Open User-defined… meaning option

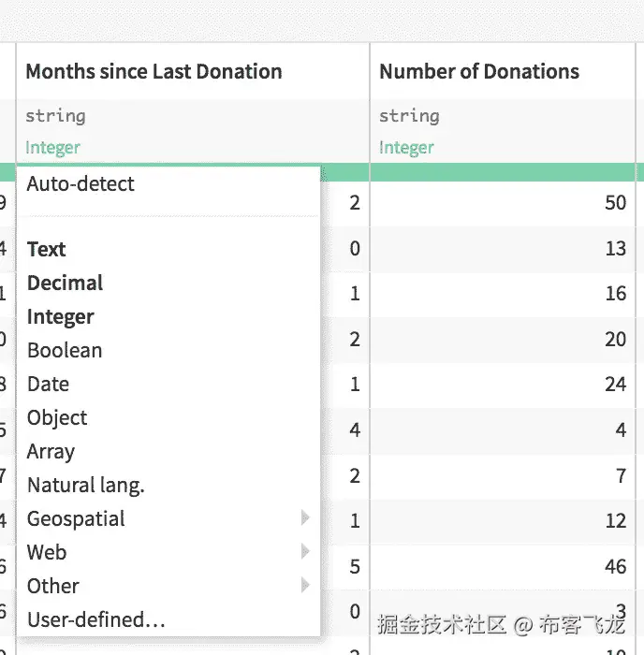click(x=96, y=619)
